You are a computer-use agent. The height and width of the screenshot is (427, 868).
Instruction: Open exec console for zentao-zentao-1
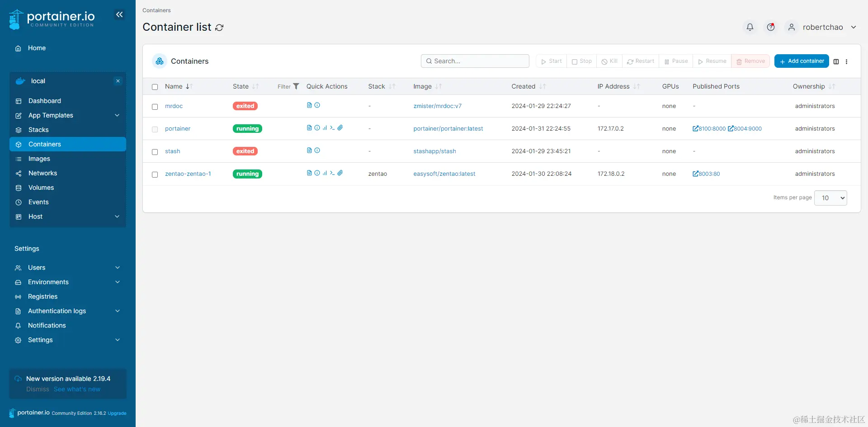click(x=332, y=173)
